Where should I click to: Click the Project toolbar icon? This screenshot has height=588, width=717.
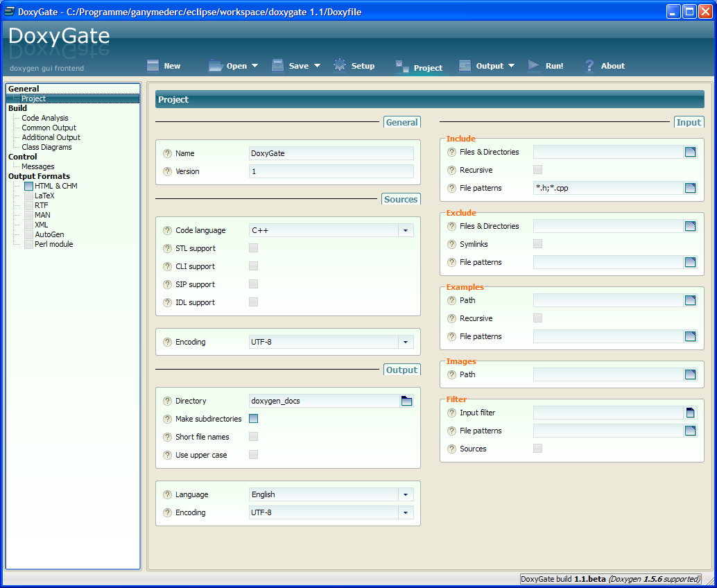tap(402, 67)
